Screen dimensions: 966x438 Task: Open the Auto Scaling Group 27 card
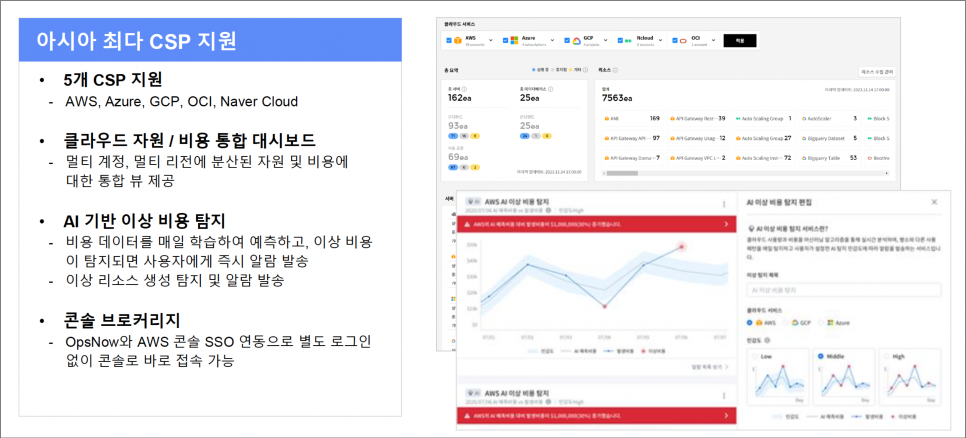coord(763,138)
